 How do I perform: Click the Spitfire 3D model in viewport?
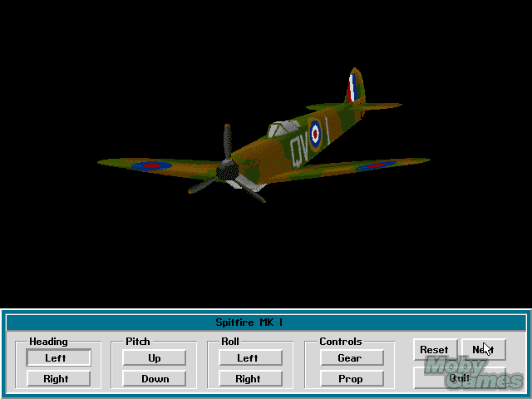pos(264,135)
